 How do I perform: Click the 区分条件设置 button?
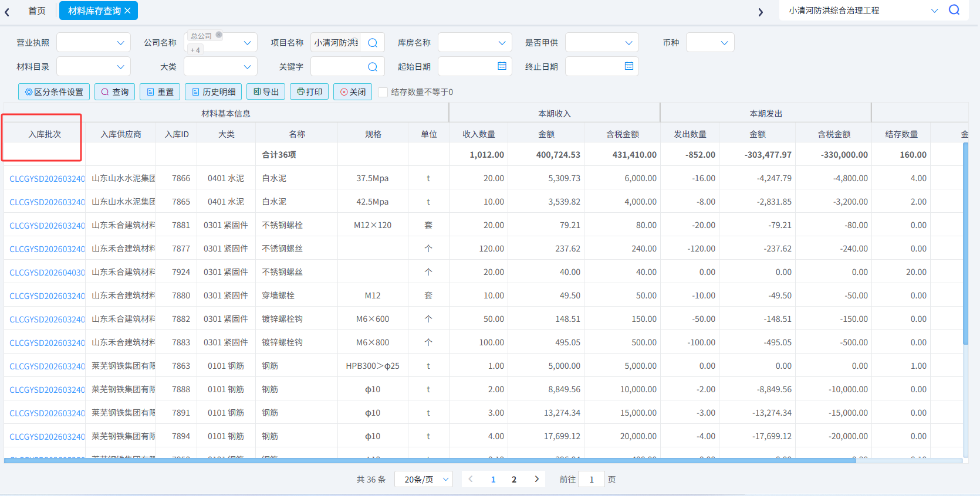pos(54,92)
